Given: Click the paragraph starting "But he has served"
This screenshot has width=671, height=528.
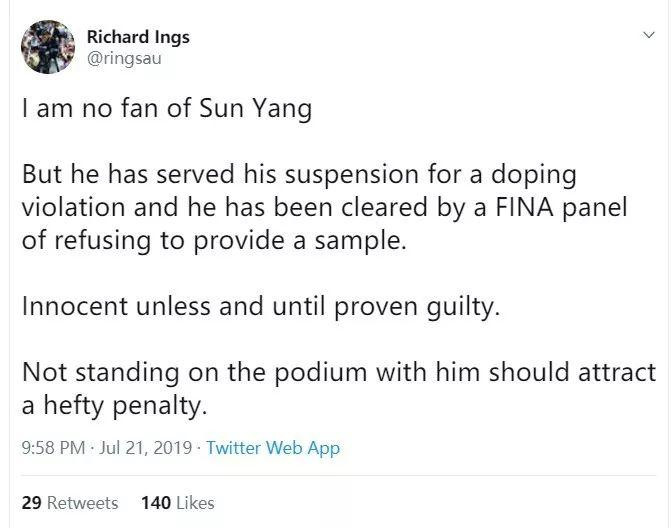Looking at the screenshot, I should pyautogui.click(x=300, y=175).
